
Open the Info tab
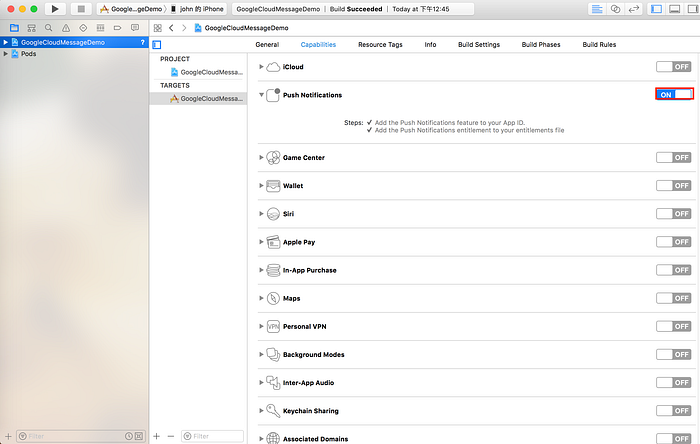(x=430, y=45)
